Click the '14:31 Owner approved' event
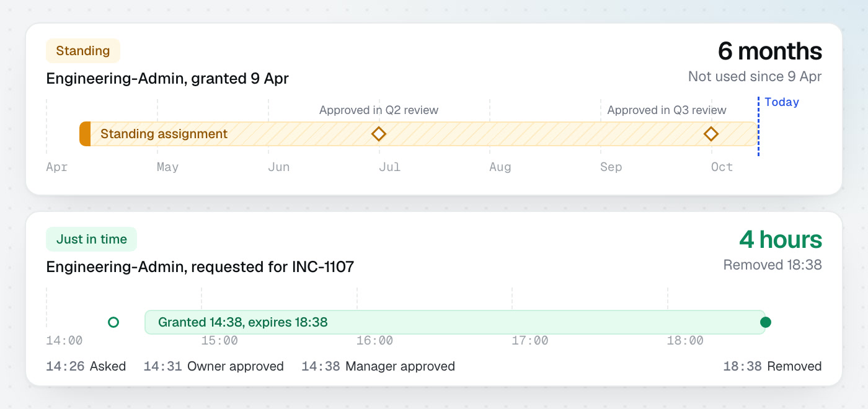This screenshot has width=868, height=409. (214, 366)
